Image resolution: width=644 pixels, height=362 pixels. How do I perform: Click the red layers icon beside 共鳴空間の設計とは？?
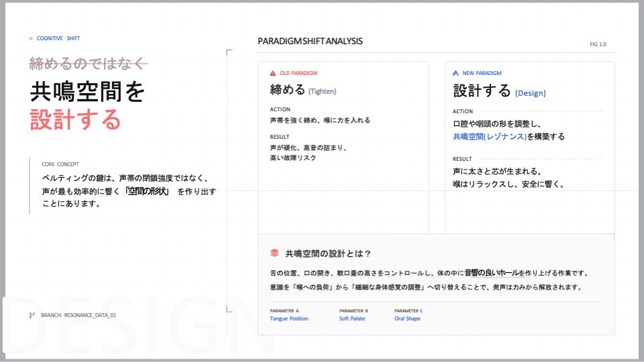click(x=274, y=253)
